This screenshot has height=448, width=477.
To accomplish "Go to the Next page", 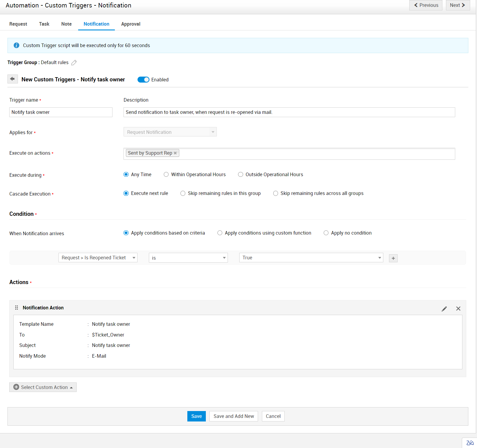I will pyautogui.click(x=458, y=5).
